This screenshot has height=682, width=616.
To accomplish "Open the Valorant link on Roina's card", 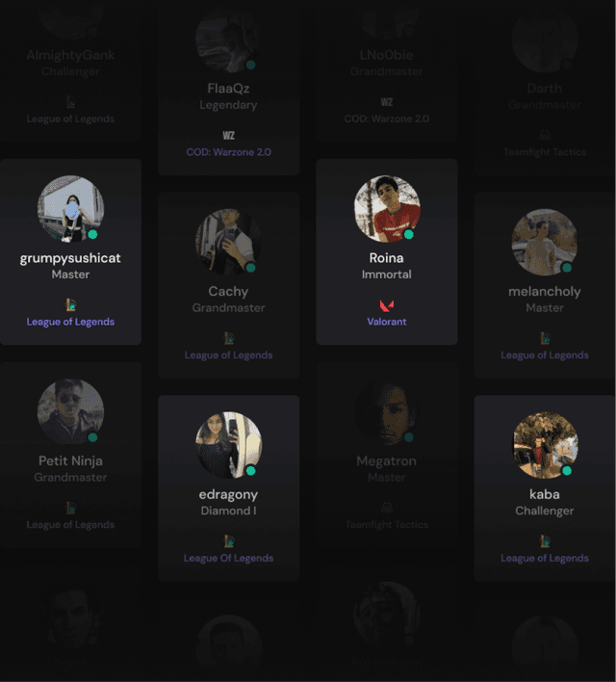I will point(387,322).
